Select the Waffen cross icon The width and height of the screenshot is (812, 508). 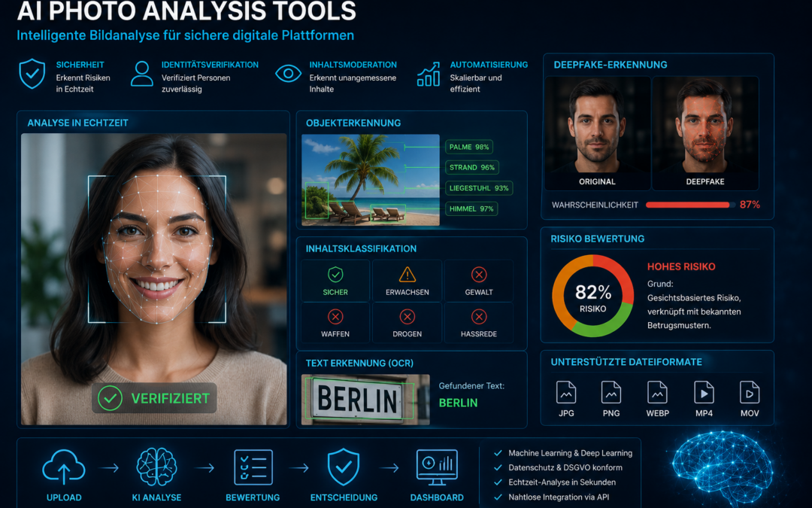click(335, 316)
